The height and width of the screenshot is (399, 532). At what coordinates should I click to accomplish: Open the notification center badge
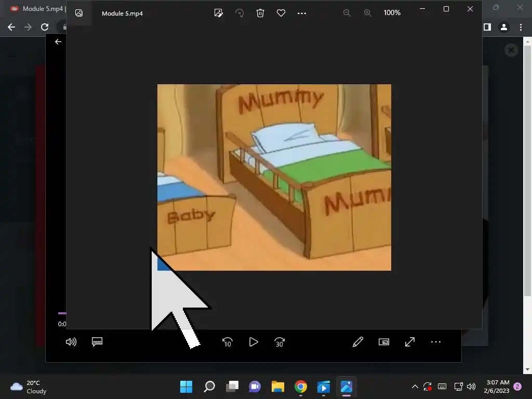pos(517,387)
